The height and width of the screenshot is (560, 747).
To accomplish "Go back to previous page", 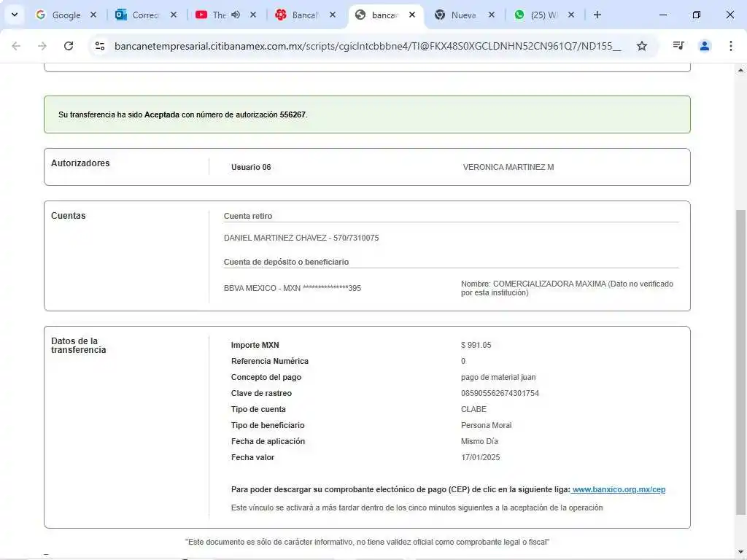I will (16, 46).
